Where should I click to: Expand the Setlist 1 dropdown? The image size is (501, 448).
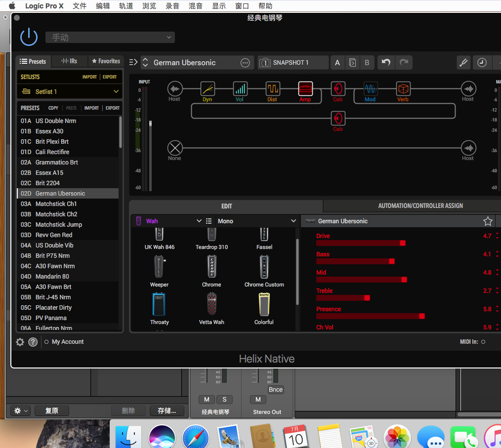pyautogui.click(x=70, y=92)
